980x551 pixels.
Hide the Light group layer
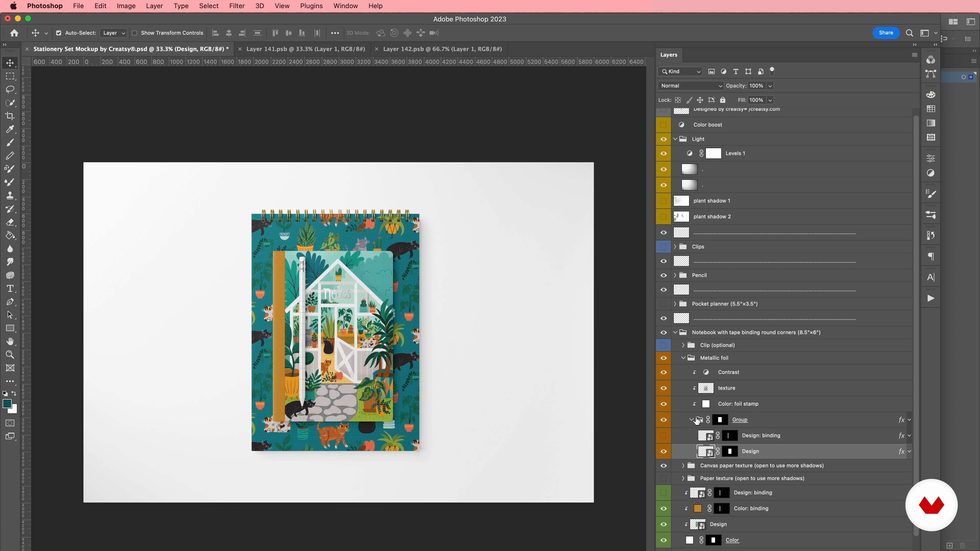click(x=664, y=139)
